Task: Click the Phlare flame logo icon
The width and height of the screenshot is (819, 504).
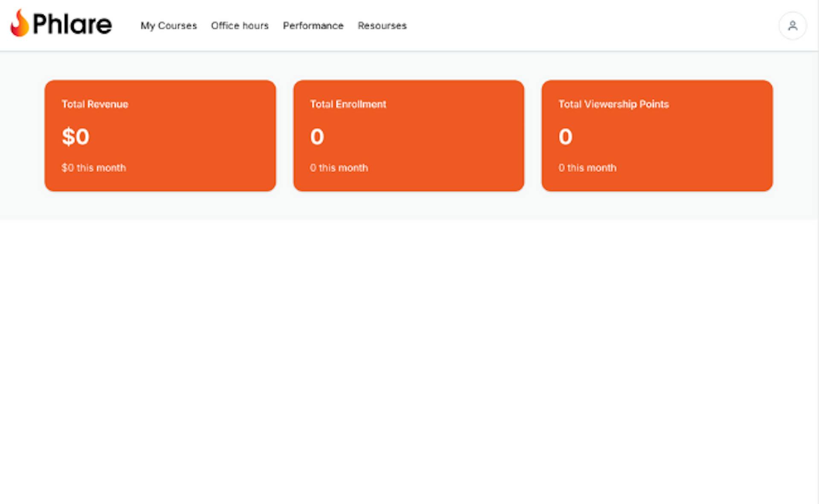Action: pos(20,23)
